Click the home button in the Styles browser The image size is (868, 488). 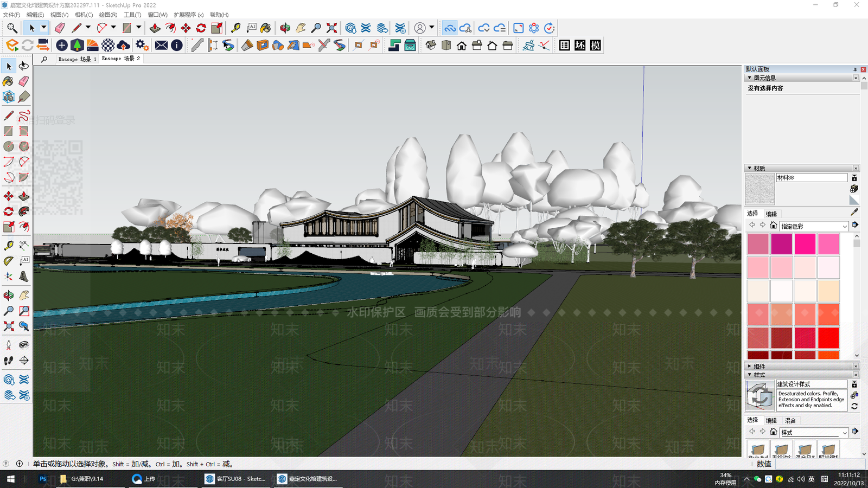click(774, 432)
